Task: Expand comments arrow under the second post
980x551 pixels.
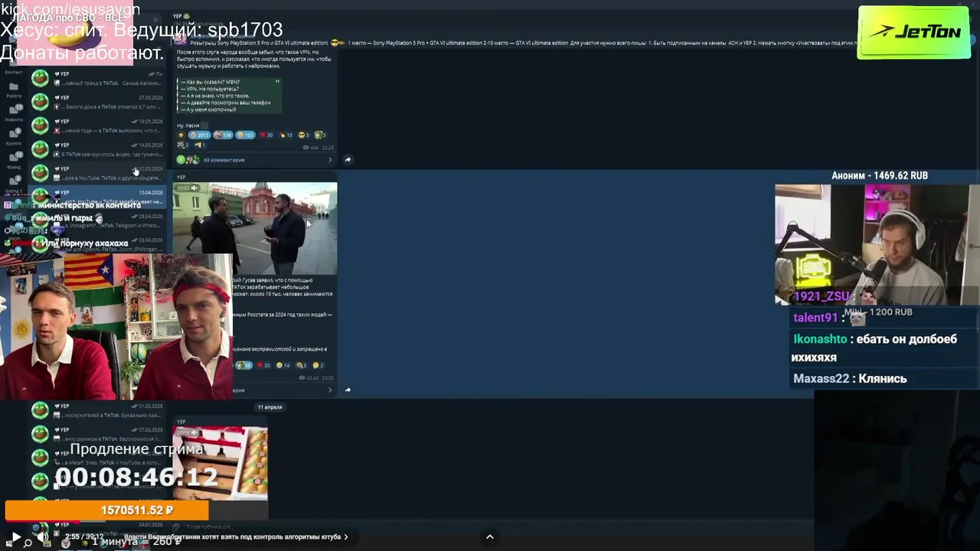Action: tap(330, 390)
